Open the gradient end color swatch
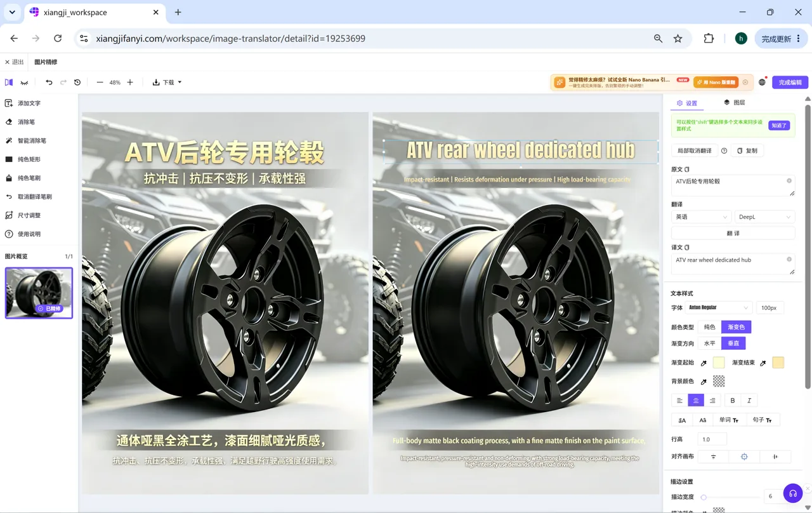The height and width of the screenshot is (513, 812). (778, 363)
